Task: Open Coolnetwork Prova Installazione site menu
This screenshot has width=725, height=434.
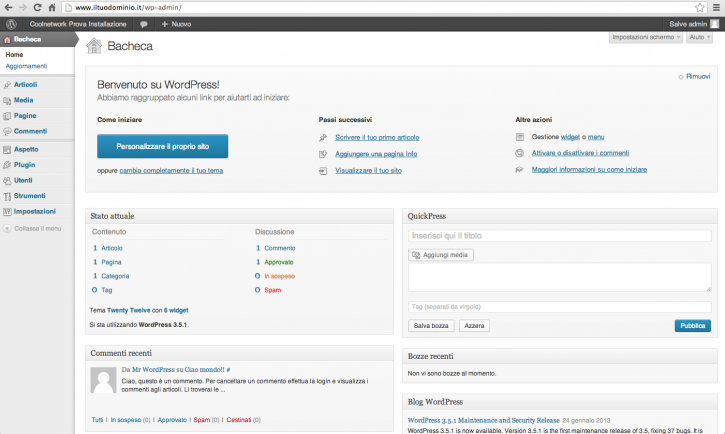Action: 78,24
